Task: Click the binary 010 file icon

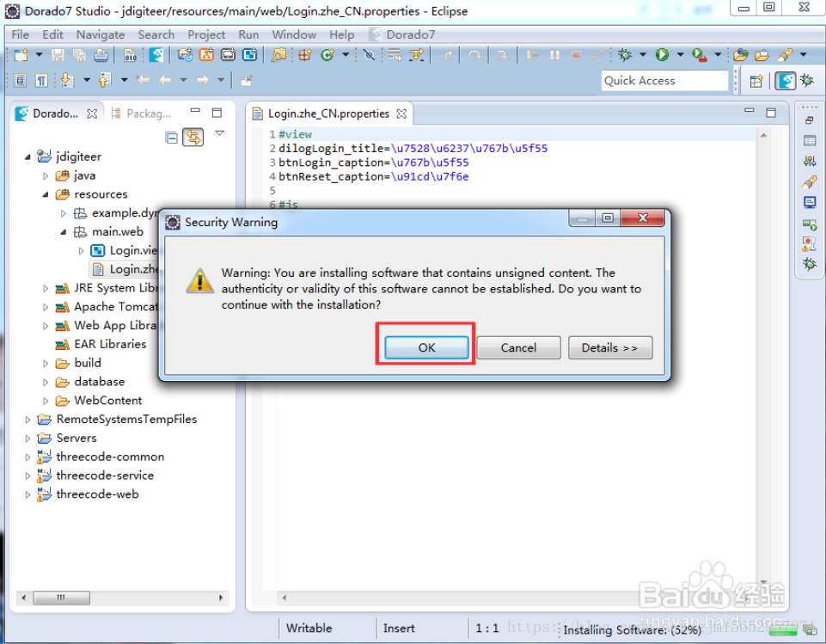Action: pos(130,55)
